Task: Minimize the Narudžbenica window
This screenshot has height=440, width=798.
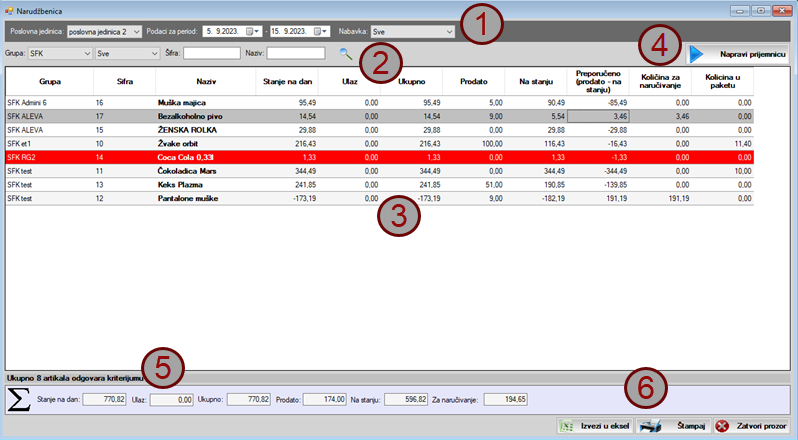Action: coord(739,11)
